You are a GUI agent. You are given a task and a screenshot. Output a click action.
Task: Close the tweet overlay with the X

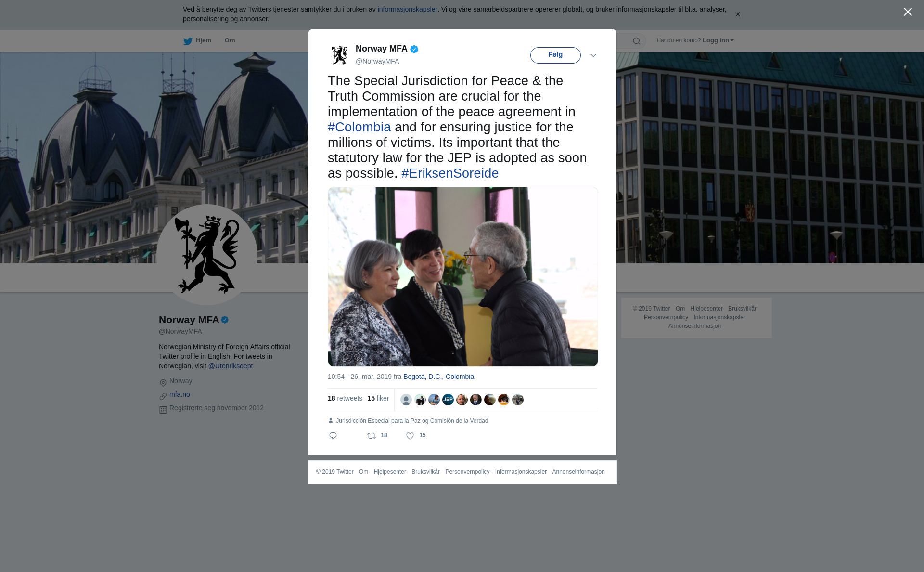pyautogui.click(x=908, y=12)
